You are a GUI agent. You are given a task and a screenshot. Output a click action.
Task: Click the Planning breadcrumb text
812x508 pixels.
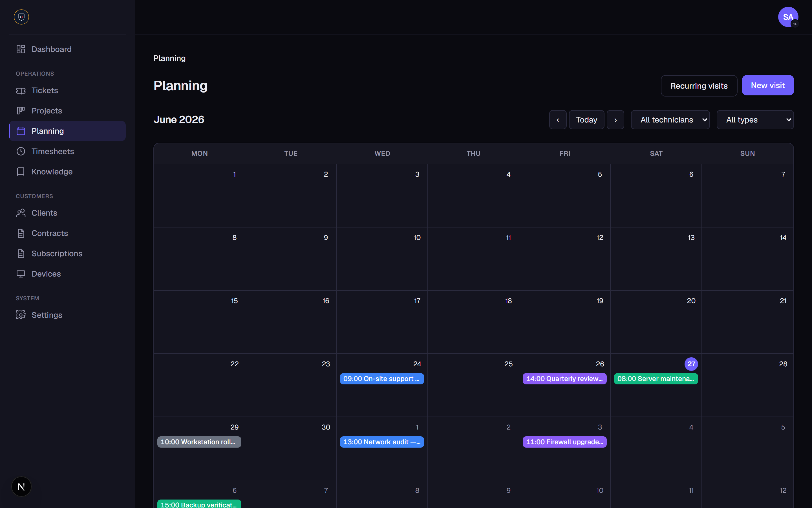pos(169,58)
